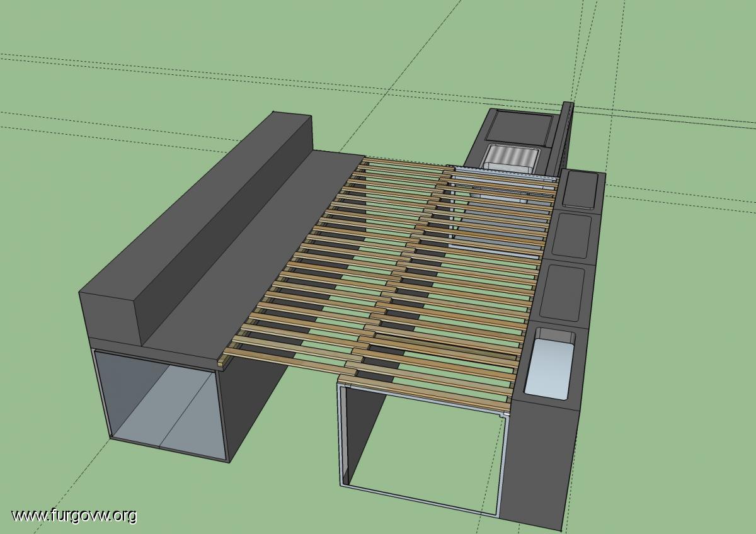This screenshot has height=534, width=756.
Task: Select the rearmost dark lid on the side cabinet
Action: [579, 190]
